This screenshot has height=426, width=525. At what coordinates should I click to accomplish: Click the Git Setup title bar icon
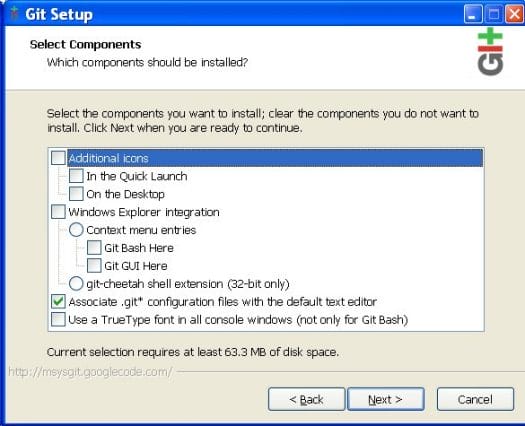[x=14, y=14]
